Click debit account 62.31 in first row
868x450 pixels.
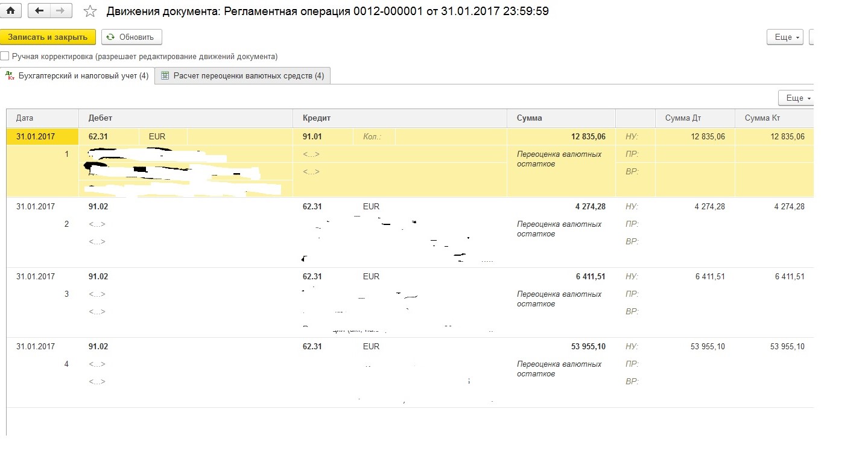tap(98, 137)
